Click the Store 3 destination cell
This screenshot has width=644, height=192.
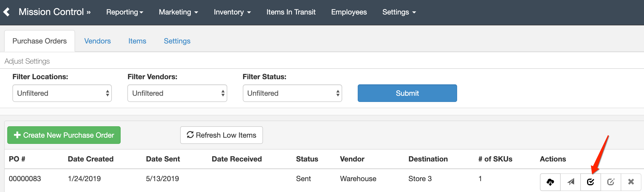[420, 179]
